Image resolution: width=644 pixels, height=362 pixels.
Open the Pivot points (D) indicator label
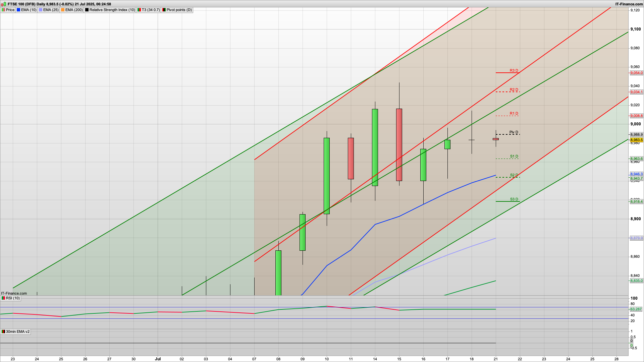point(179,10)
